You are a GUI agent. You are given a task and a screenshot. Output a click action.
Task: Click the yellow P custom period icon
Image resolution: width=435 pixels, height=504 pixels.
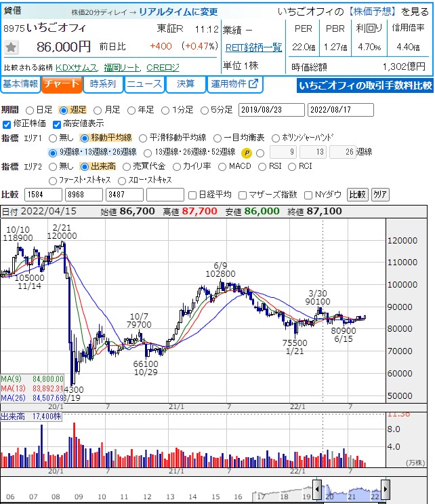point(247,152)
